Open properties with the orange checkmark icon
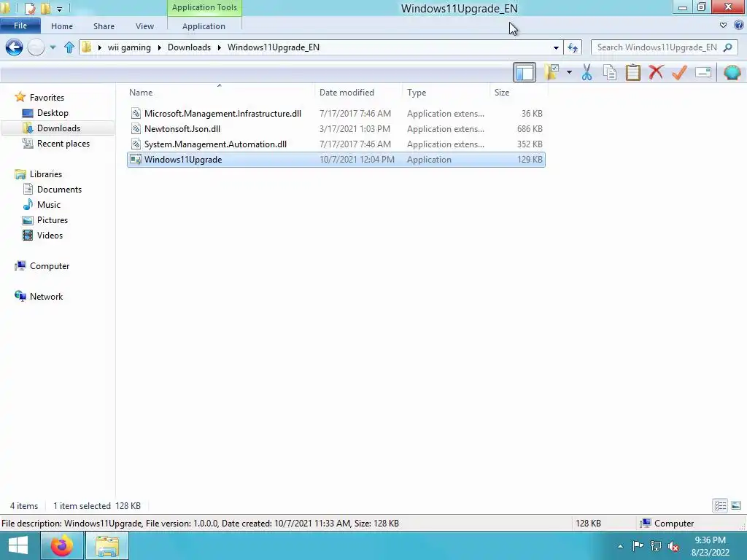 coord(679,72)
